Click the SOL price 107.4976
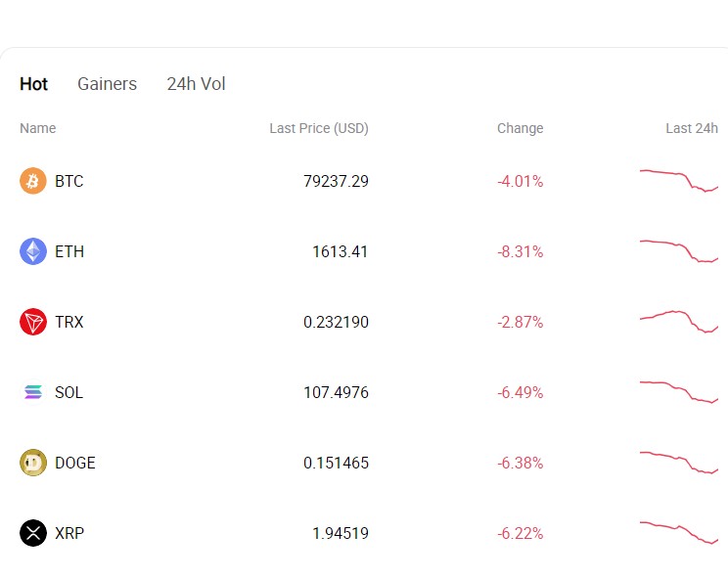This screenshot has width=728, height=578. click(336, 392)
